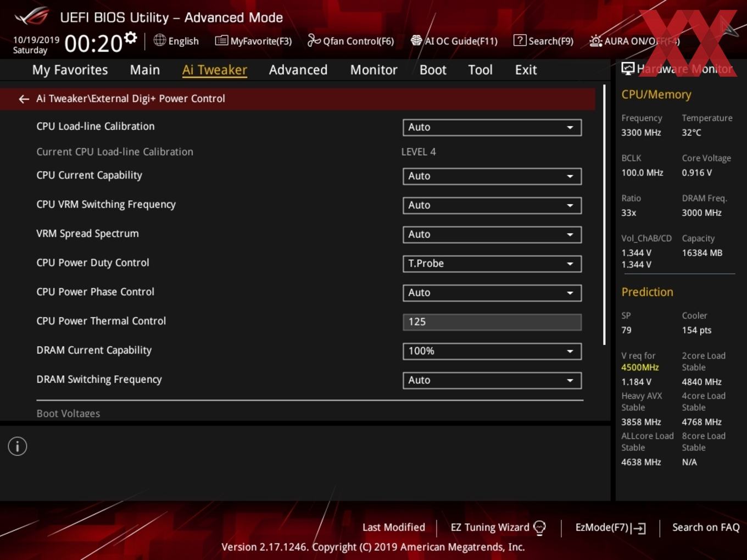Open the My Favorites tab
Image resolution: width=747 pixels, height=560 pixels.
point(70,70)
